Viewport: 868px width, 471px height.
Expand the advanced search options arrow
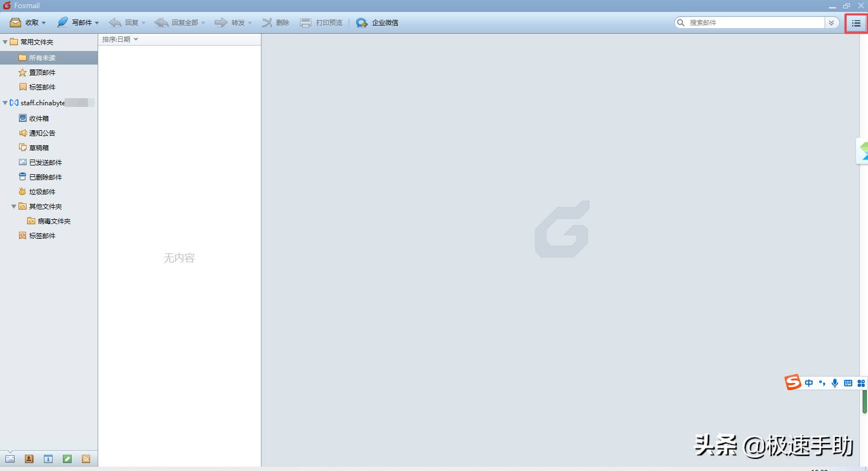pyautogui.click(x=831, y=23)
